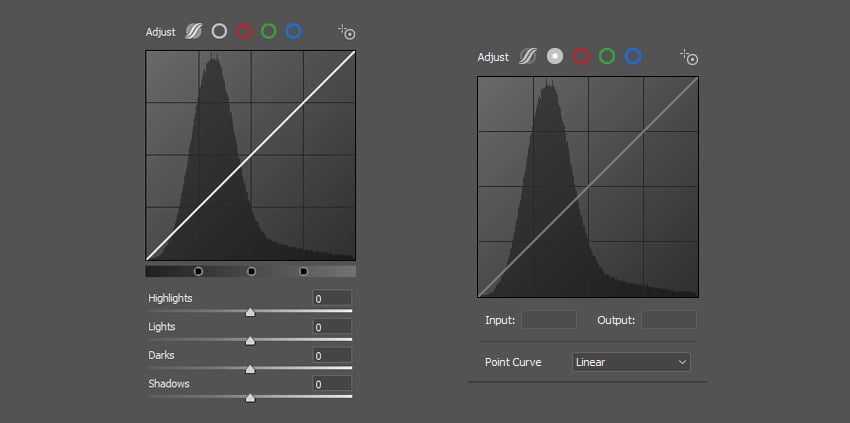Select parametric curve icon in right panel
The width and height of the screenshot is (850, 423).
click(x=527, y=56)
